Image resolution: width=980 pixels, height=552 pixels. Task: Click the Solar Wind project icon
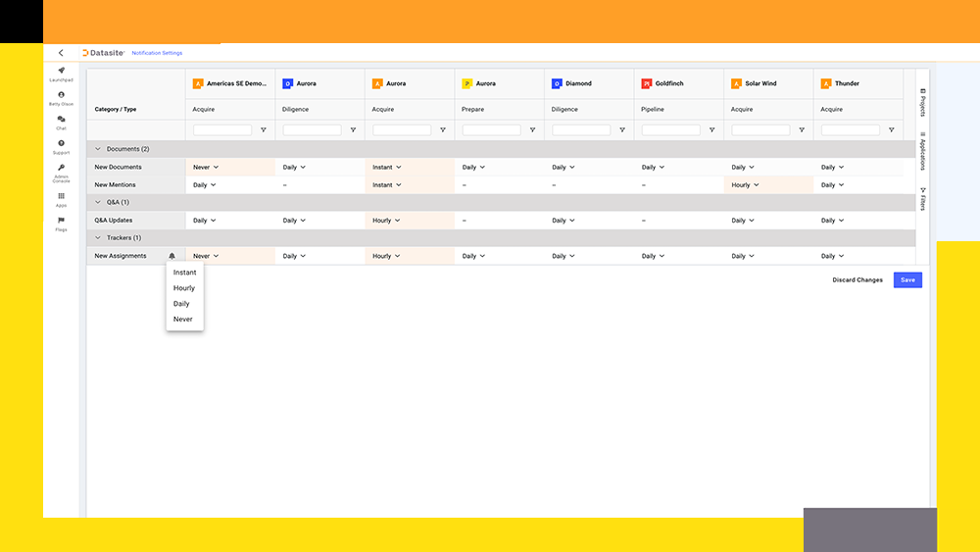(736, 83)
